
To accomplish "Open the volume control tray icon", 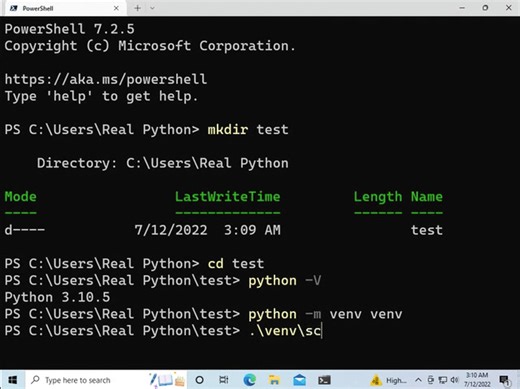I will click(454, 380).
